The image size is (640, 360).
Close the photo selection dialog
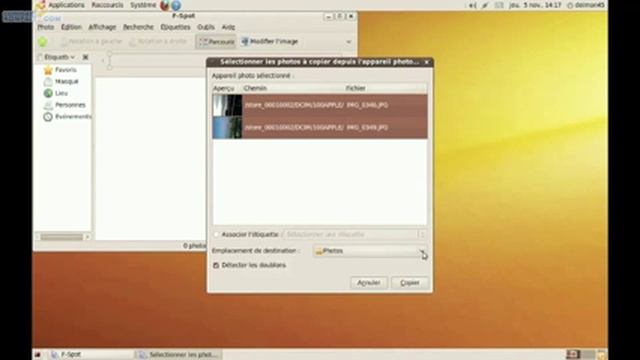pyautogui.click(x=427, y=62)
